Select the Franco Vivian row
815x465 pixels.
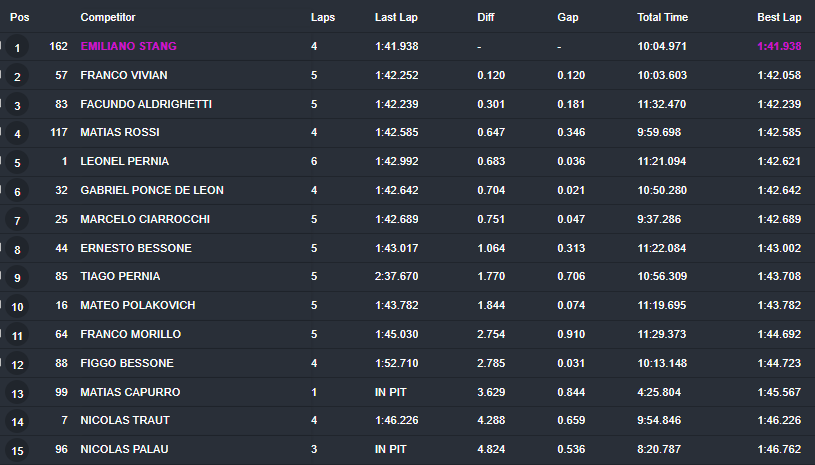tap(408, 75)
